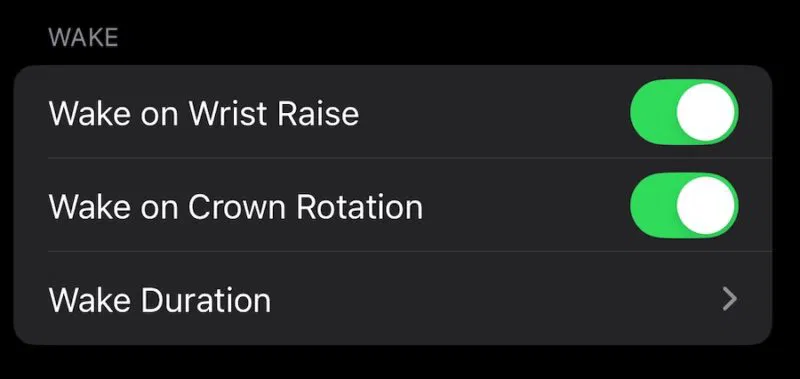Expand Wake Duration options via right arrow
The image size is (800, 379).
[x=730, y=299]
